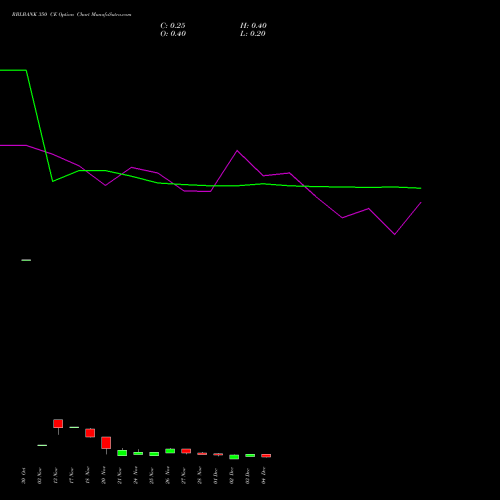Viewport: 500px width, 500px height.
Task: Select the 01 Dec date label
Action: tap(215, 476)
